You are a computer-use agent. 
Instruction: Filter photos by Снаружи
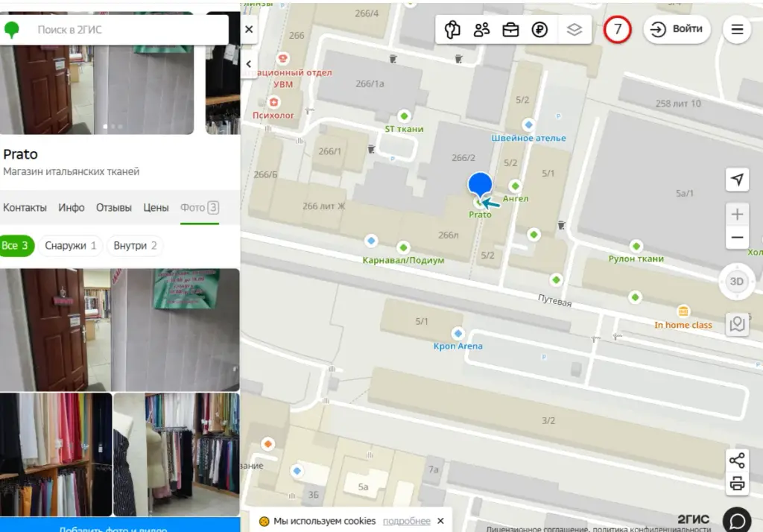[x=70, y=246]
